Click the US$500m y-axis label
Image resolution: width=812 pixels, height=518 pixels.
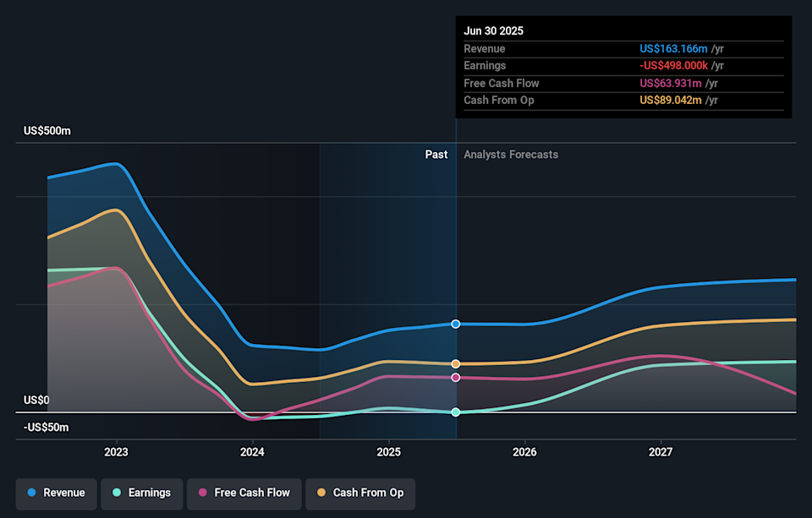coord(47,131)
